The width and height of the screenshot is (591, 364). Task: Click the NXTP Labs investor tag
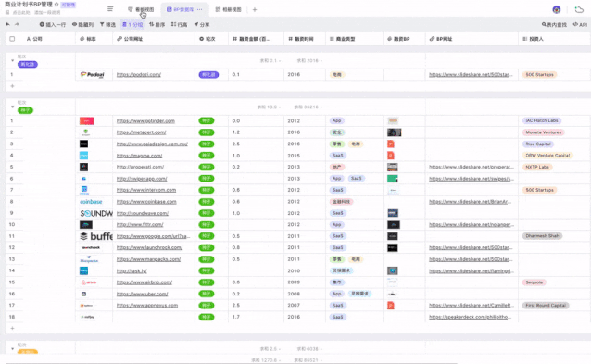[x=537, y=167]
